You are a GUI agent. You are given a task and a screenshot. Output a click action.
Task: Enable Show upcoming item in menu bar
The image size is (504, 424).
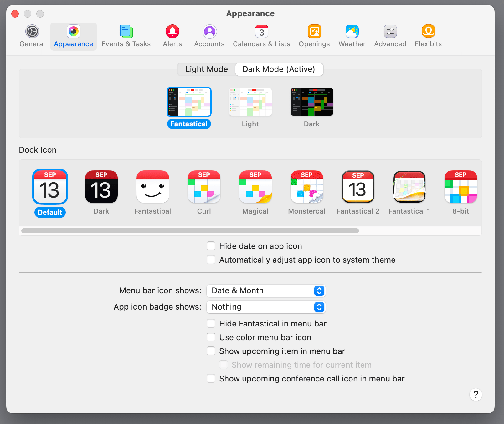click(x=211, y=351)
